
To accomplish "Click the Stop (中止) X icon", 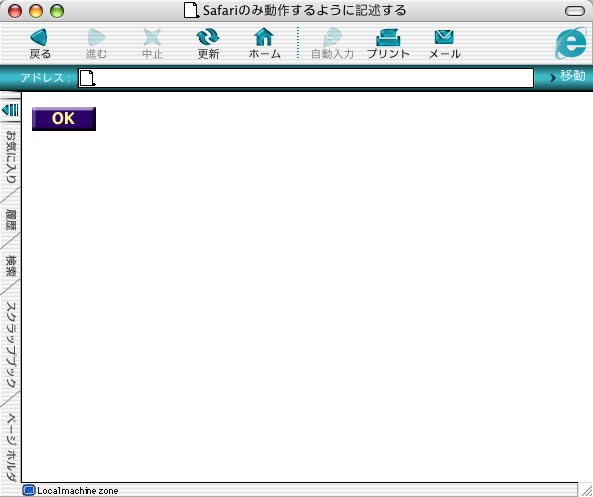I will pos(152,37).
